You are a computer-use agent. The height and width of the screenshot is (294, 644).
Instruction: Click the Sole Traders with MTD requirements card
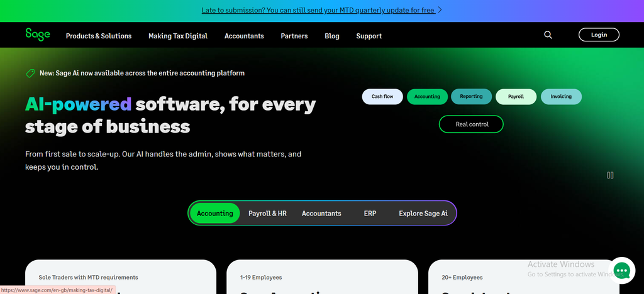tap(121, 277)
